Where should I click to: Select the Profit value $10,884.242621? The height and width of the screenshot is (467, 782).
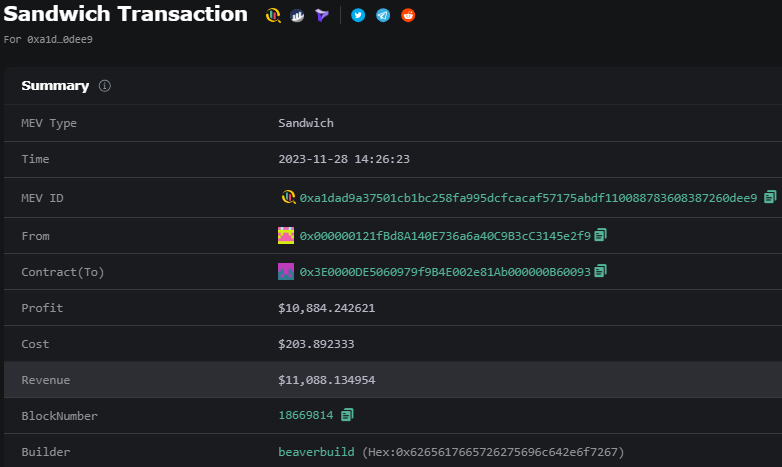coord(327,308)
